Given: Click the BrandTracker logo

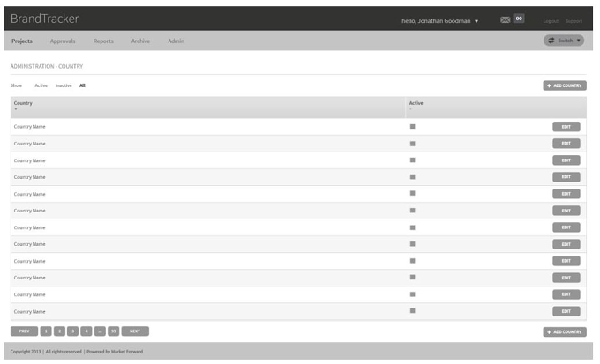Looking at the screenshot, I should [x=44, y=19].
